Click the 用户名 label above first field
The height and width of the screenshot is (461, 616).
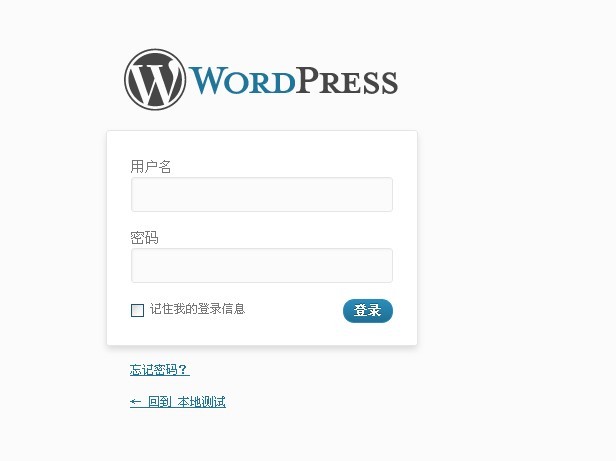[151, 167]
